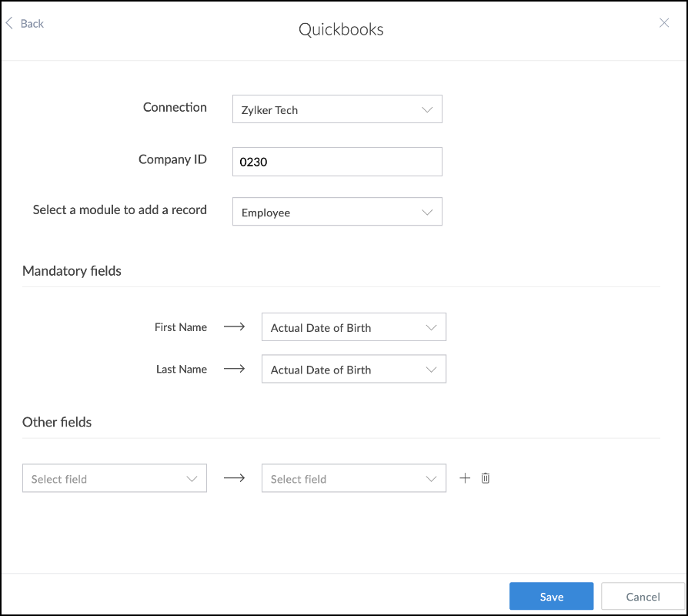Viewport: 688px width, 616px height.
Task: Click the Company ID input field
Action: 337,162
